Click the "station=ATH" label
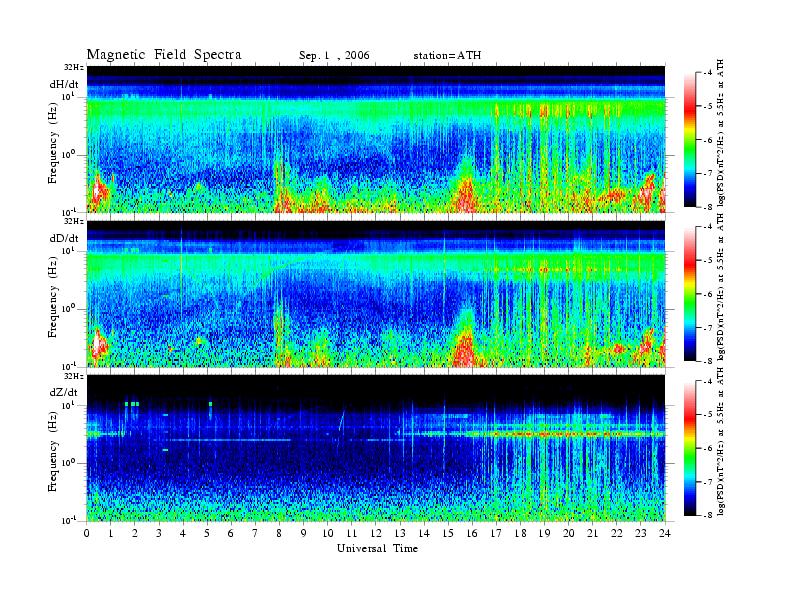This screenshot has width=792, height=612. (447, 56)
